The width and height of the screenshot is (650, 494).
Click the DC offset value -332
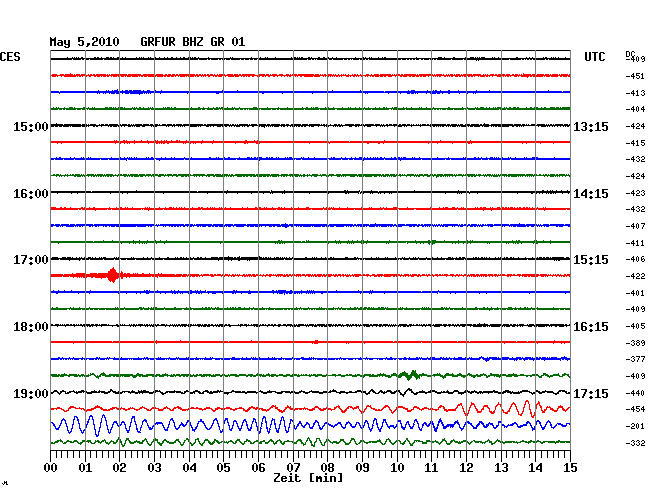click(x=635, y=443)
